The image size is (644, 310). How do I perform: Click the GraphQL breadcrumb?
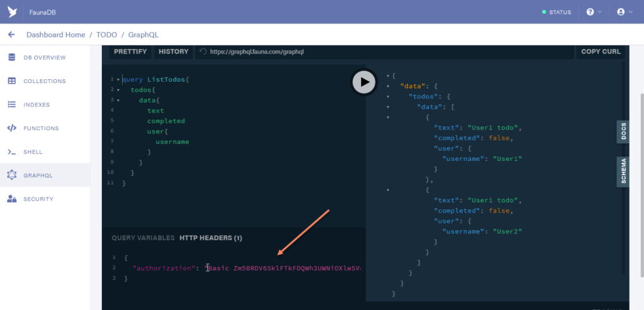click(x=143, y=35)
